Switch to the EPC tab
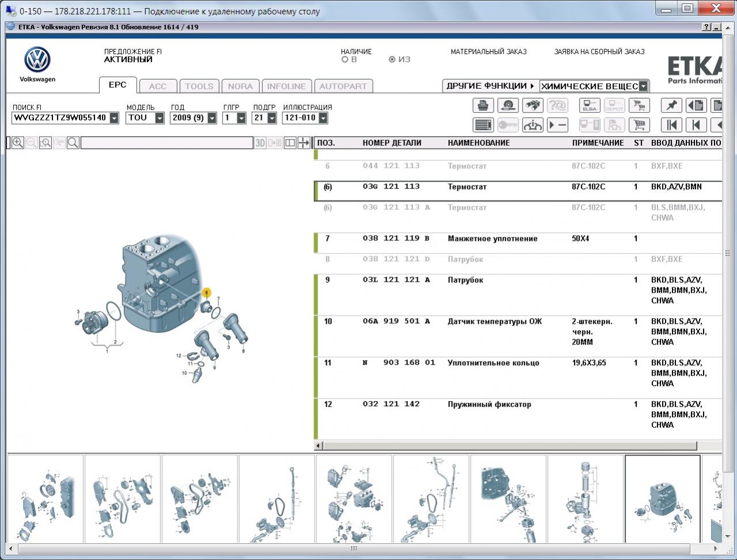The image size is (737, 560). coord(118,85)
